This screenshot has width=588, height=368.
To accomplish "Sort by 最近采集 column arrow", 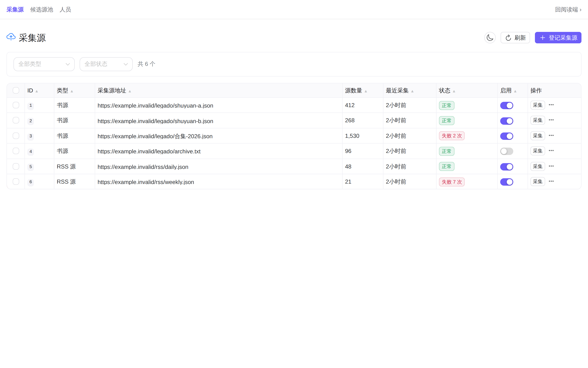I will 412,91.
